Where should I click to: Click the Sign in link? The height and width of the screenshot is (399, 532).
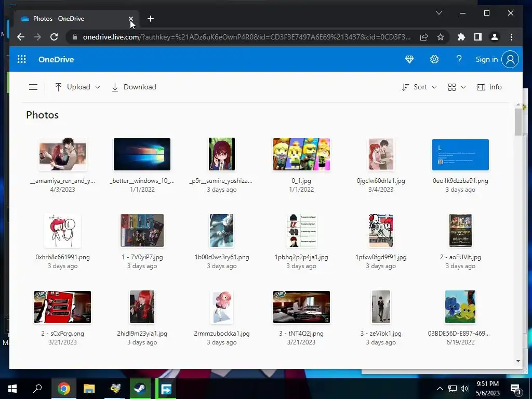486,59
